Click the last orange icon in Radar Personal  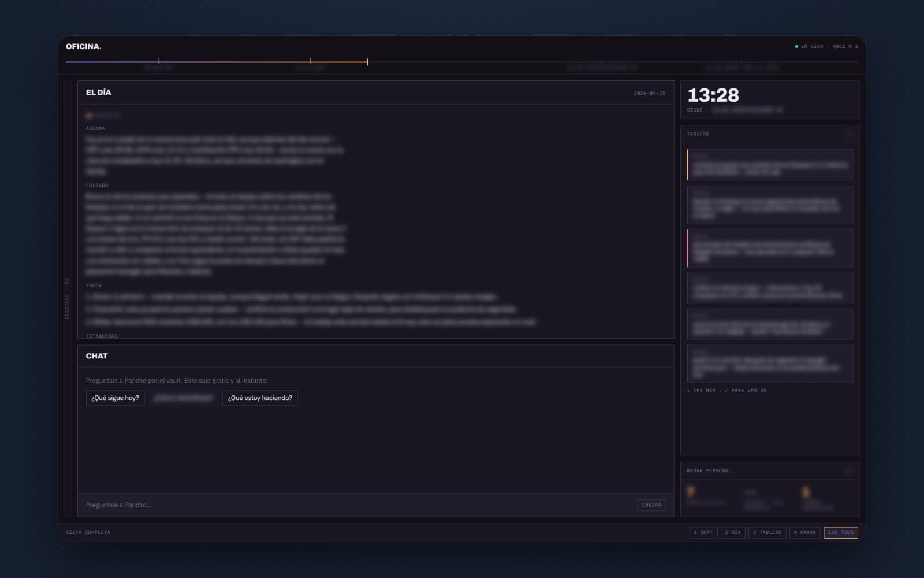806,492
